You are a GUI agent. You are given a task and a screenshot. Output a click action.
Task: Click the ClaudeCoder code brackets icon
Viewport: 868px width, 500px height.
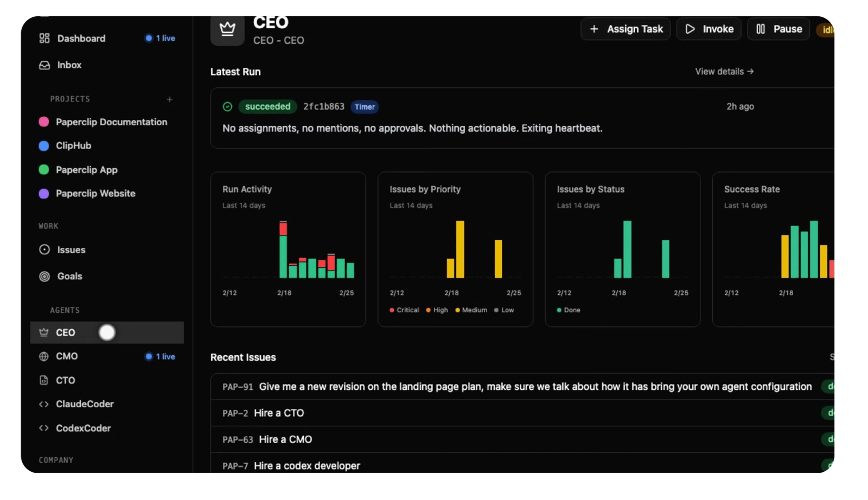[44, 404]
